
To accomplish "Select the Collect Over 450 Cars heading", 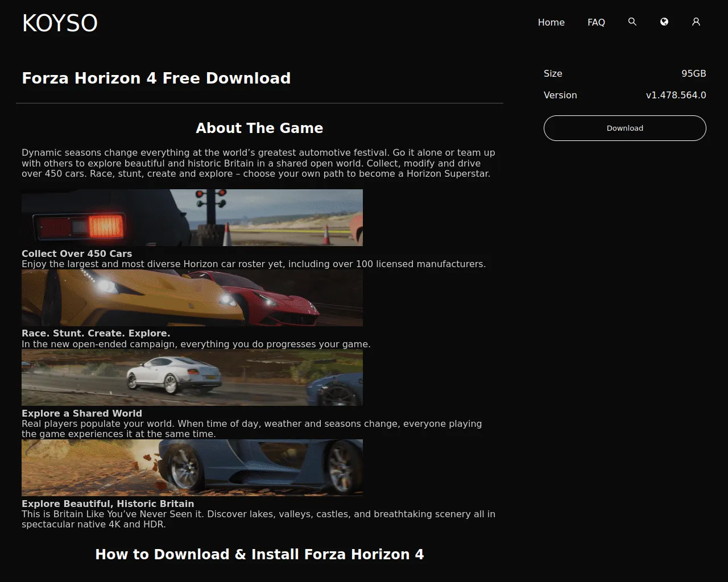I will coord(77,253).
